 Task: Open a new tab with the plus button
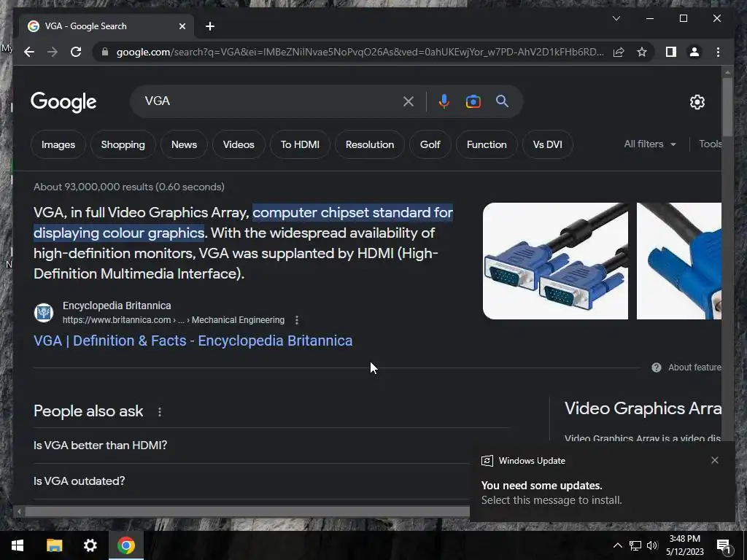(210, 26)
